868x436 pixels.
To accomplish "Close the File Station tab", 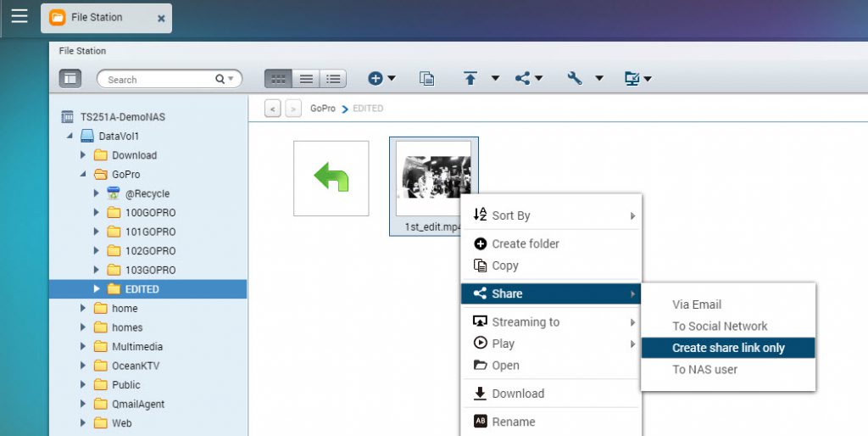I will pyautogui.click(x=161, y=18).
